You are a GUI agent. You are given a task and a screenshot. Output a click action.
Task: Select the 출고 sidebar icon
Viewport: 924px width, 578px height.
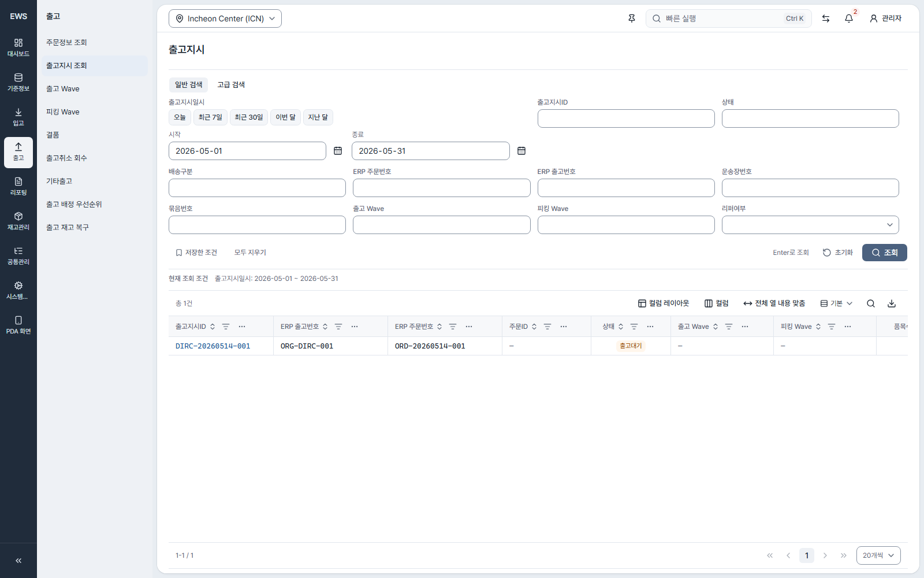point(18,152)
